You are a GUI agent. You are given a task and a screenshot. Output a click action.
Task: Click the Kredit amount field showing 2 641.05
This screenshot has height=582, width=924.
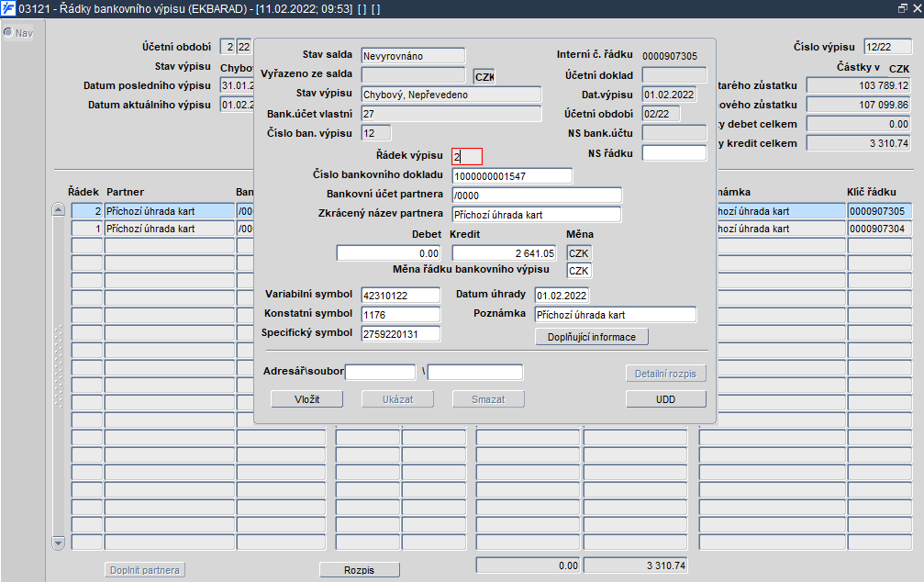505,253
